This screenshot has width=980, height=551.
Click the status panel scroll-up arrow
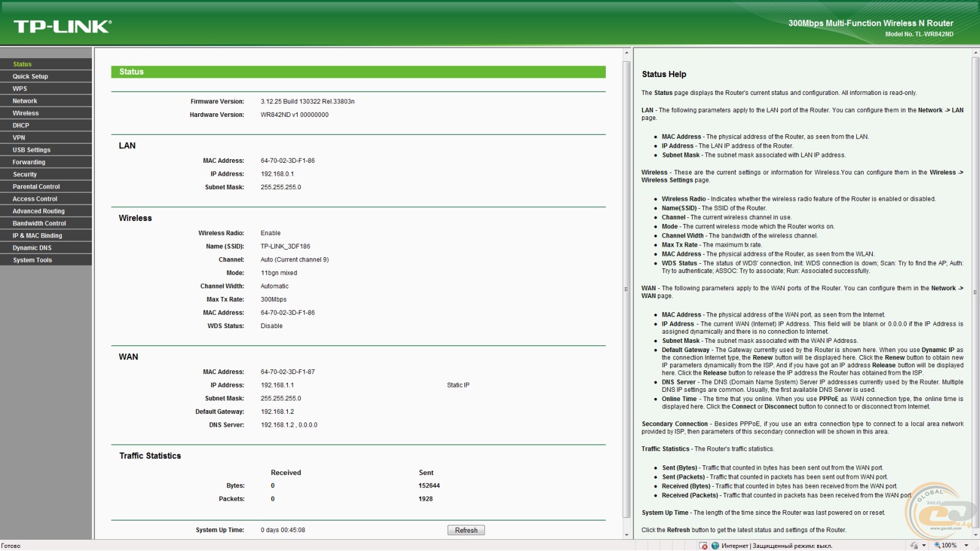pyautogui.click(x=627, y=53)
